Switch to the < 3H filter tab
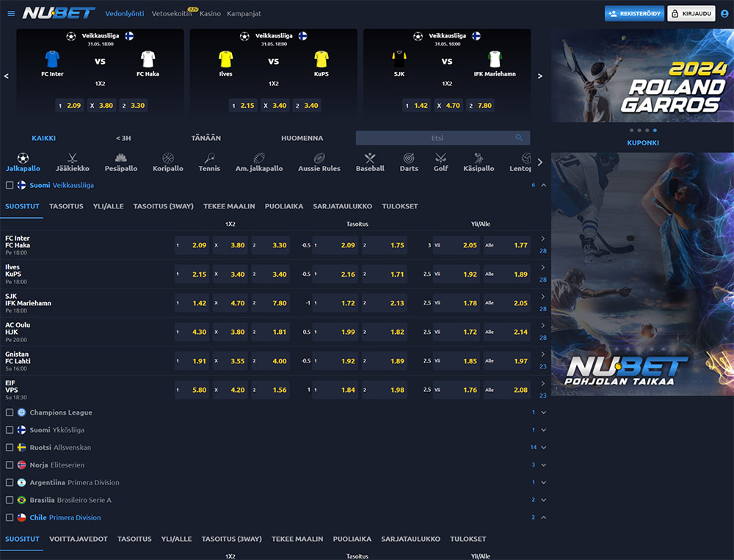Image resolution: width=734 pixels, height=560 pixels. (123, 138)
